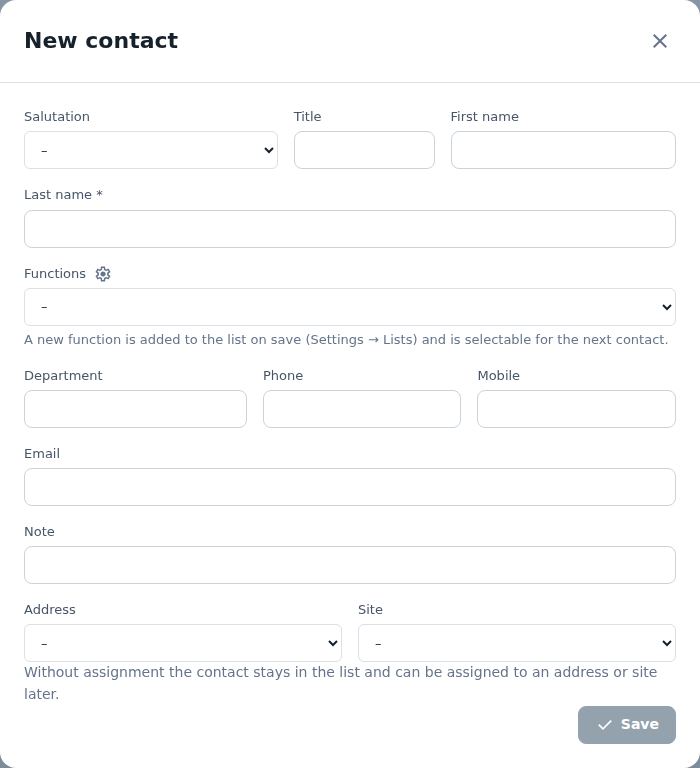Click the Site dropdown chevron arrow
The image size is (700, 768).
[667, 643]
